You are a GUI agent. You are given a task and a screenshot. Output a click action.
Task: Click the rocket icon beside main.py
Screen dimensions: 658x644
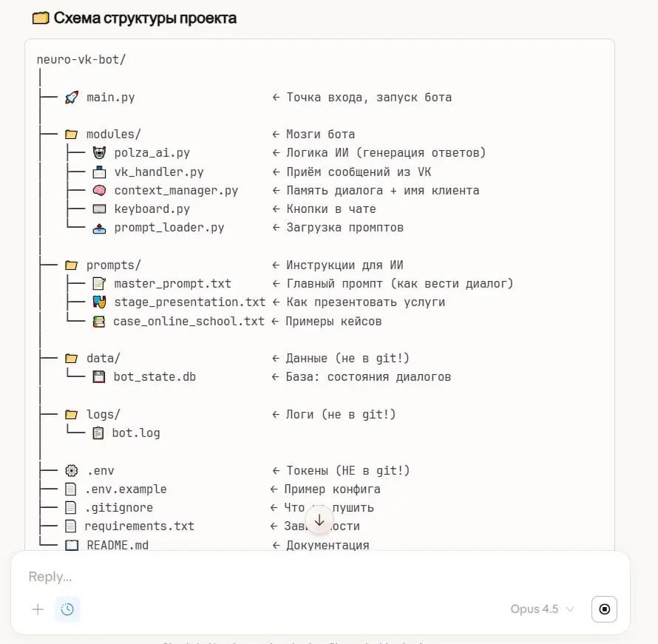pyautogui.click(x=72, y=98)
